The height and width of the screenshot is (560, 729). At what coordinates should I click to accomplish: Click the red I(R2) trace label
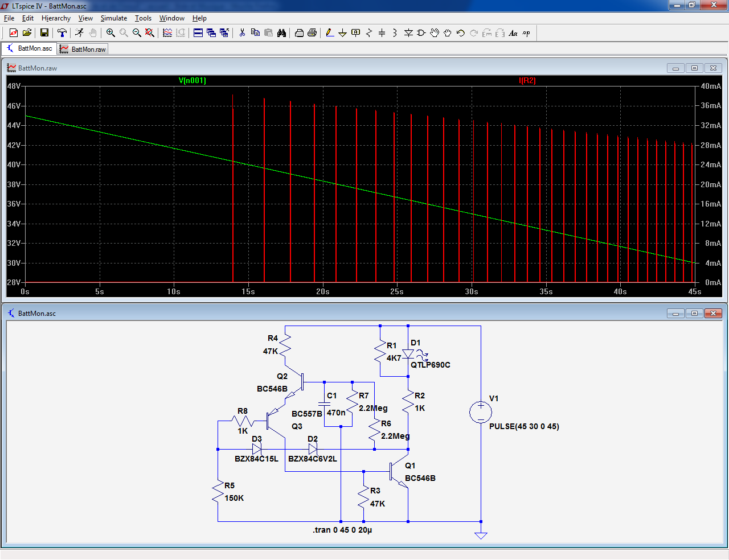point(527,80)
